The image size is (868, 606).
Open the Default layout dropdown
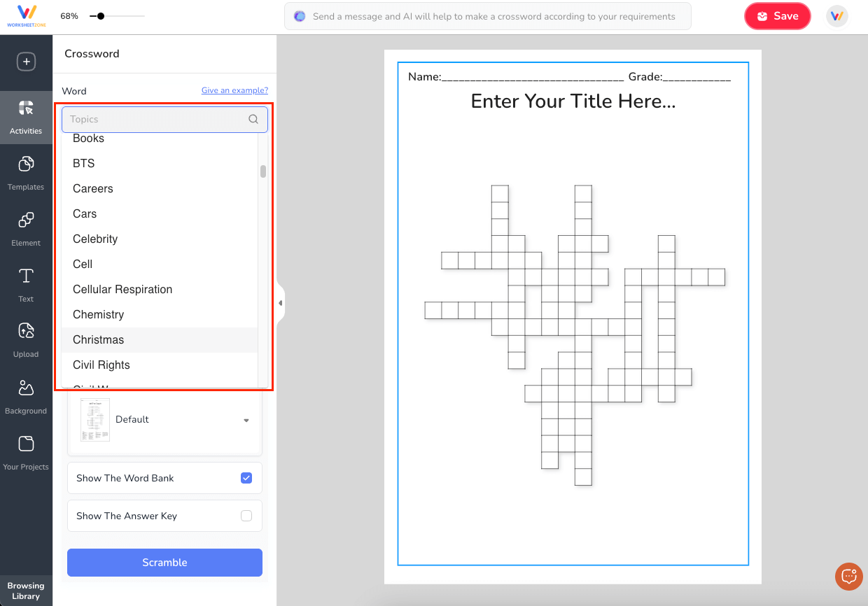tap(164, 420)
